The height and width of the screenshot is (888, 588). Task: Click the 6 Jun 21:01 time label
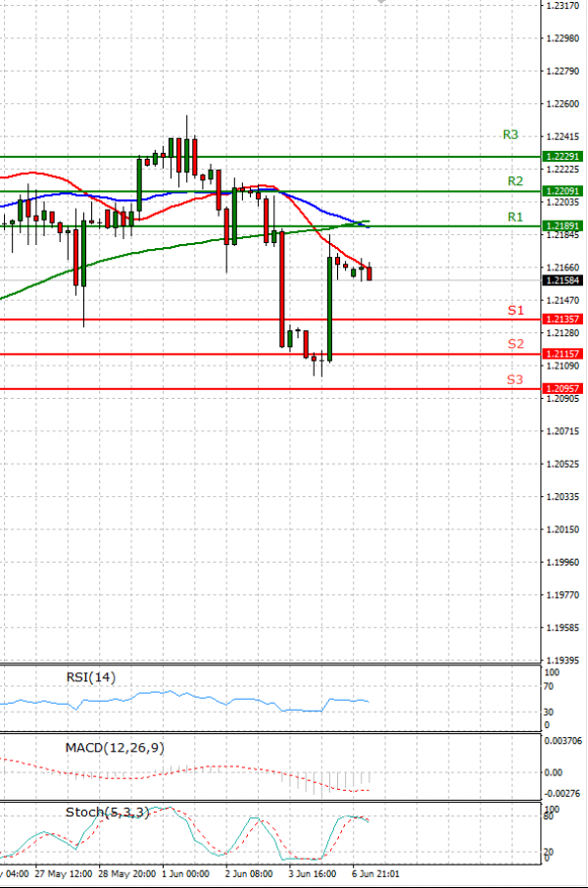tap(375, 874)
